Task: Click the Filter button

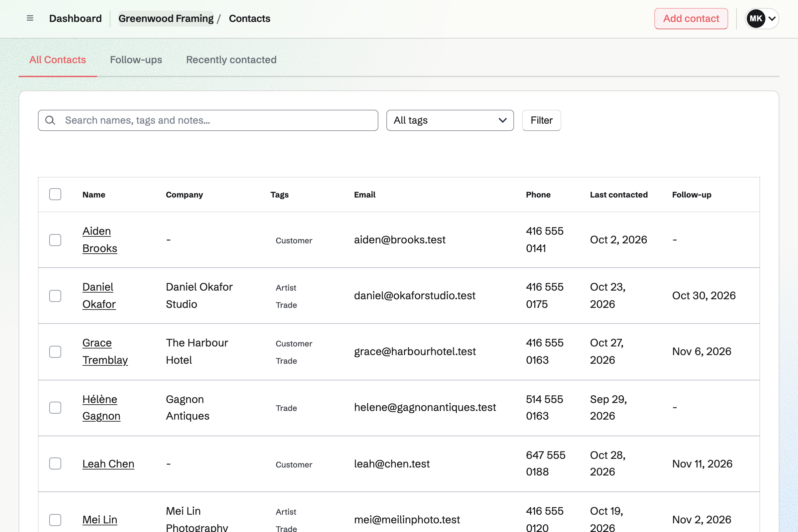Action: point(541,120)
